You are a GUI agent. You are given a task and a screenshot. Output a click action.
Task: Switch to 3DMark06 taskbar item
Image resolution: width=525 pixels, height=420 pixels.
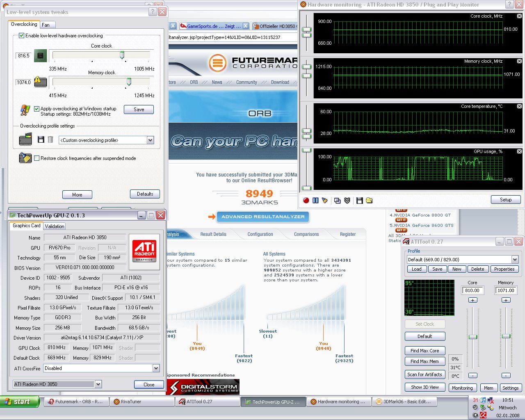pyautogui.click(x=404, y=402)
